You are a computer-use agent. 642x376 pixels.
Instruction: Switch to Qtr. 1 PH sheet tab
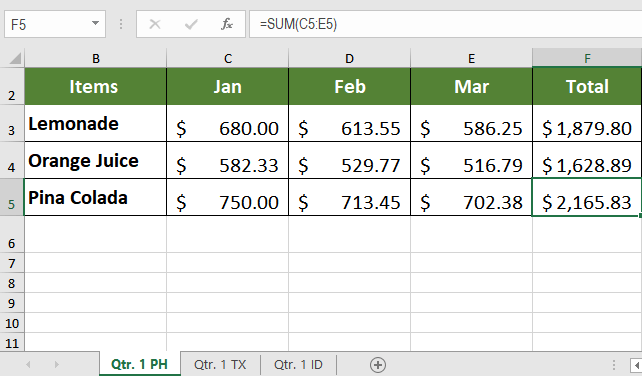click(140, 364)
